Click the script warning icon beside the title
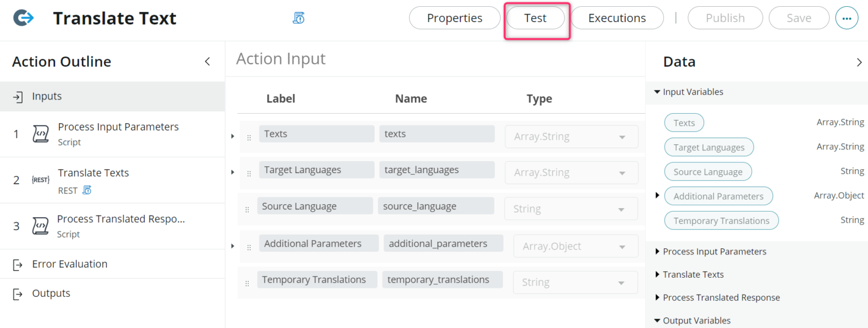Viewport: 868px width, 328px height. 298,18
